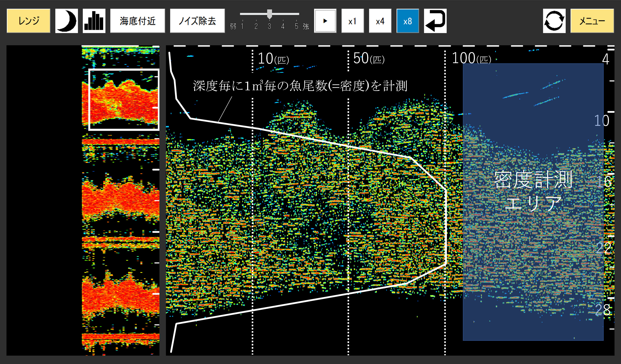Select x4 playback speed

(x=380, y=21)
